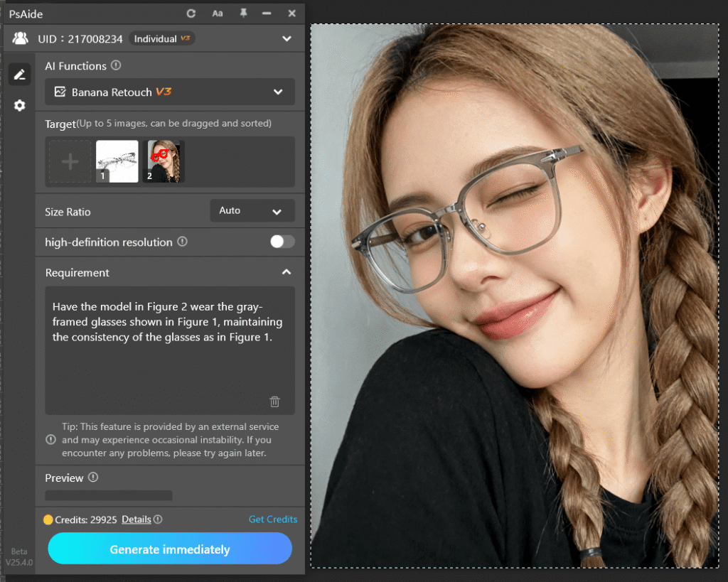Open the Size Ratio Auto dropdown
The image size is (728, 582).
pyautogui.click(x=252, y=211)
